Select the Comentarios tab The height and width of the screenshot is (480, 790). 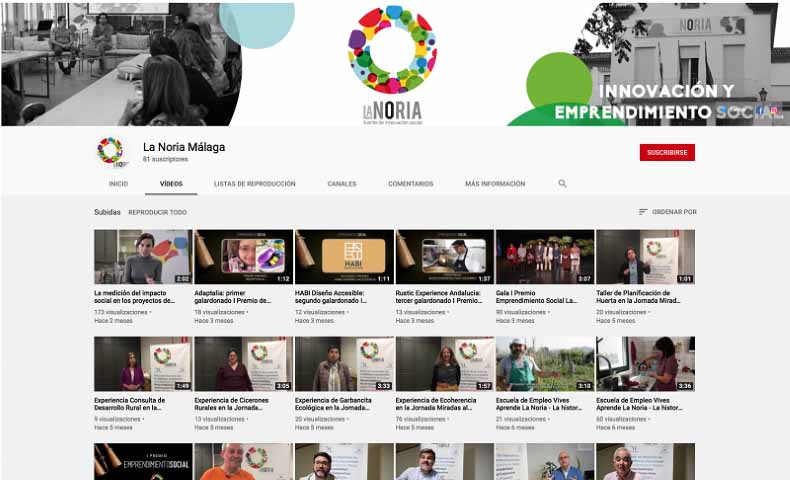tap(410, 184)
